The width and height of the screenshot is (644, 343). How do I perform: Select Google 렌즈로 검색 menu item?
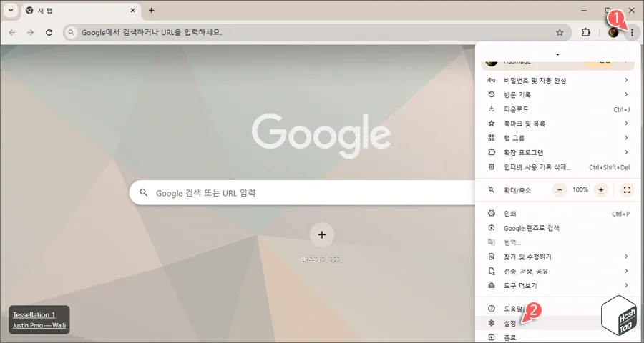[557, 228]
